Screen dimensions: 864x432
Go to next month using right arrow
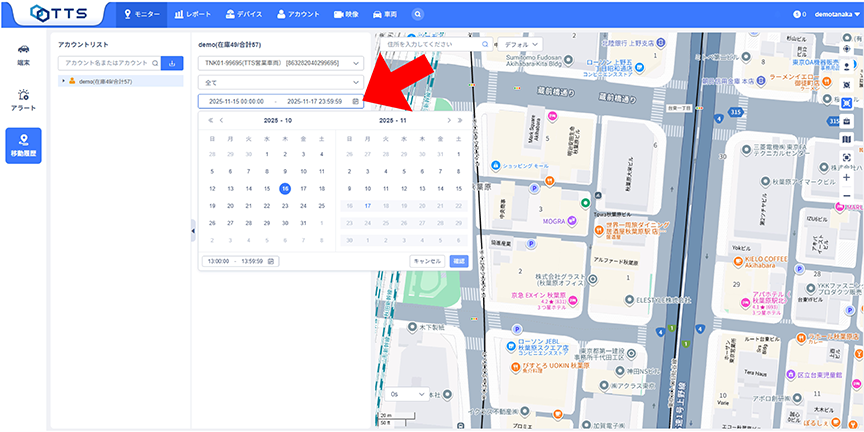[x=447, y=120]
